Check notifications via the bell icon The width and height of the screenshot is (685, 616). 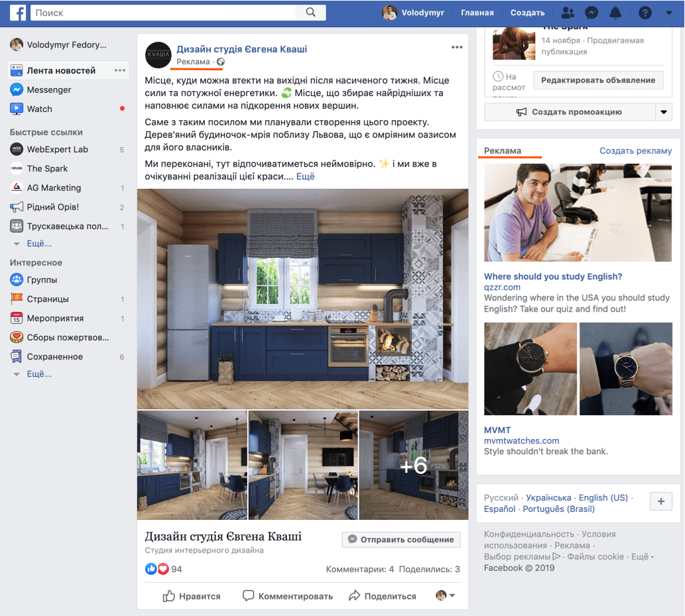point(615,12)
